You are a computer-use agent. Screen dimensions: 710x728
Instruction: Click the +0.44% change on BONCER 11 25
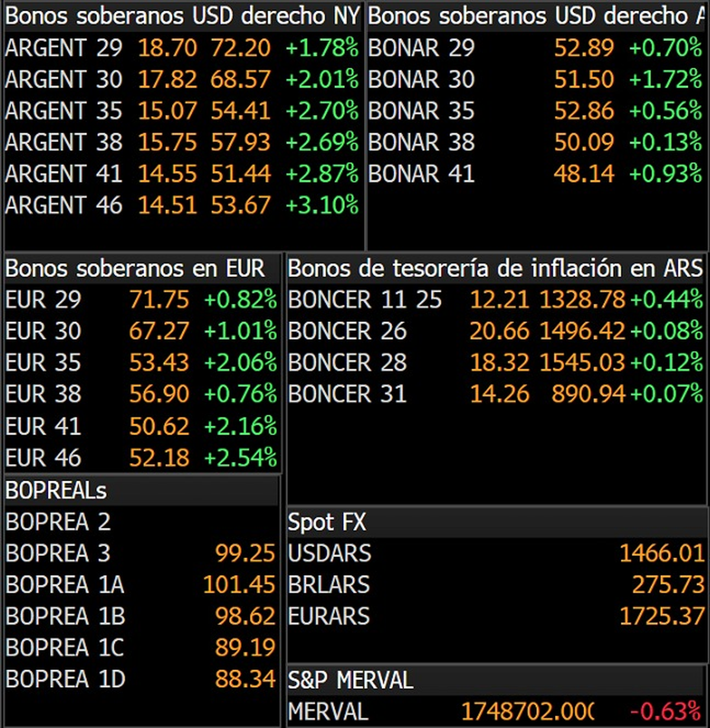click(667, 299)
